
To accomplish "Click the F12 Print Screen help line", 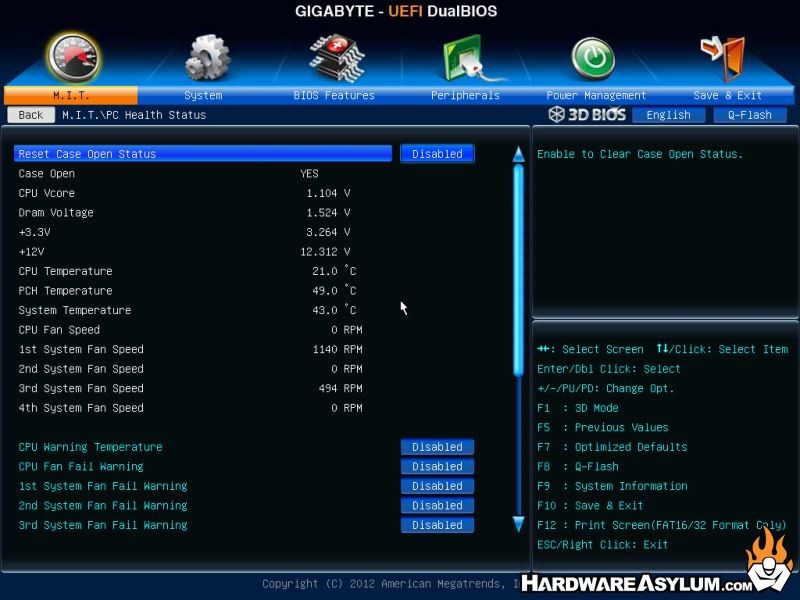I will (661, 524).
